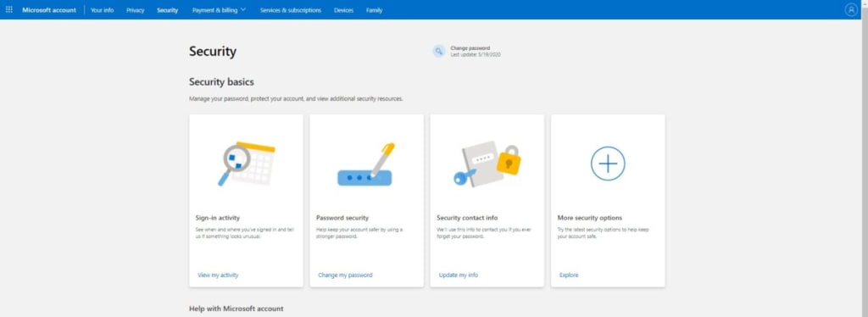This screenshot has height=317, width=868.
Task: Click the Help with Microsoft account heading
Action: [x=236, y=309]
